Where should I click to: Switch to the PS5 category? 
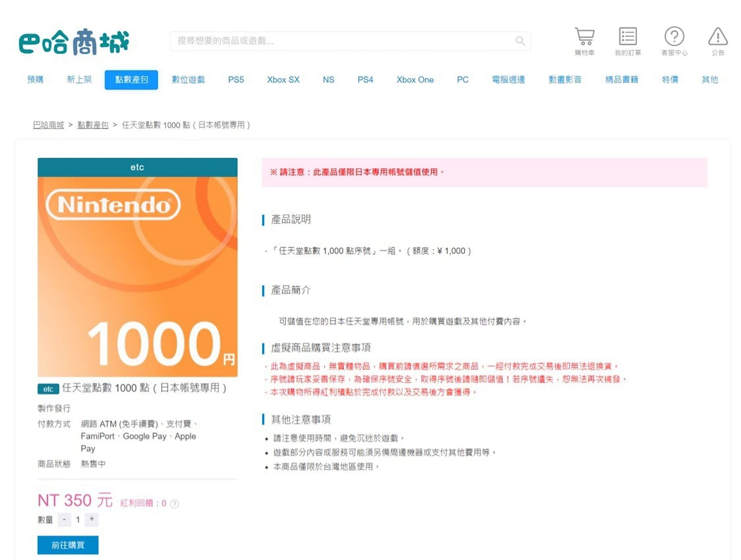(236, 80)
